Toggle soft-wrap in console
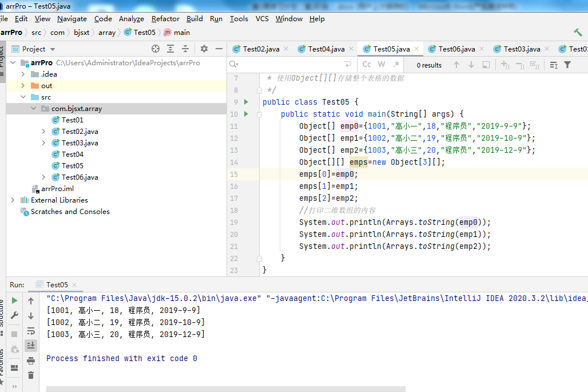 pyautogui.click(x=31, y=331)
